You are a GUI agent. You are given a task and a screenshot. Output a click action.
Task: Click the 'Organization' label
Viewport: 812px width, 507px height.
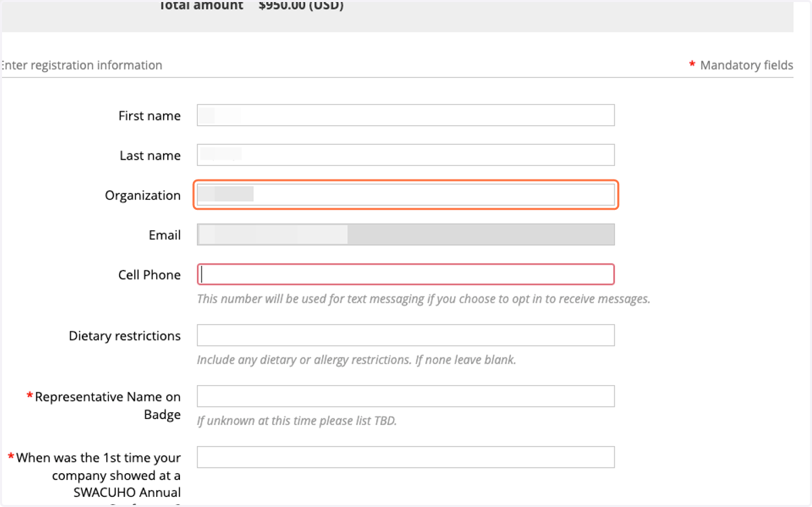143,196
